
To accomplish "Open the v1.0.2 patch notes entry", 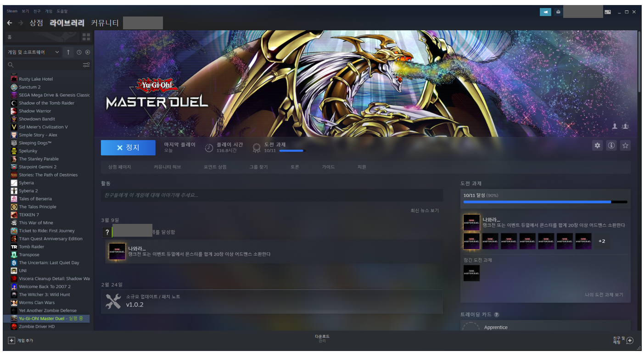I will pyautogui.click(x=272, y=301).
